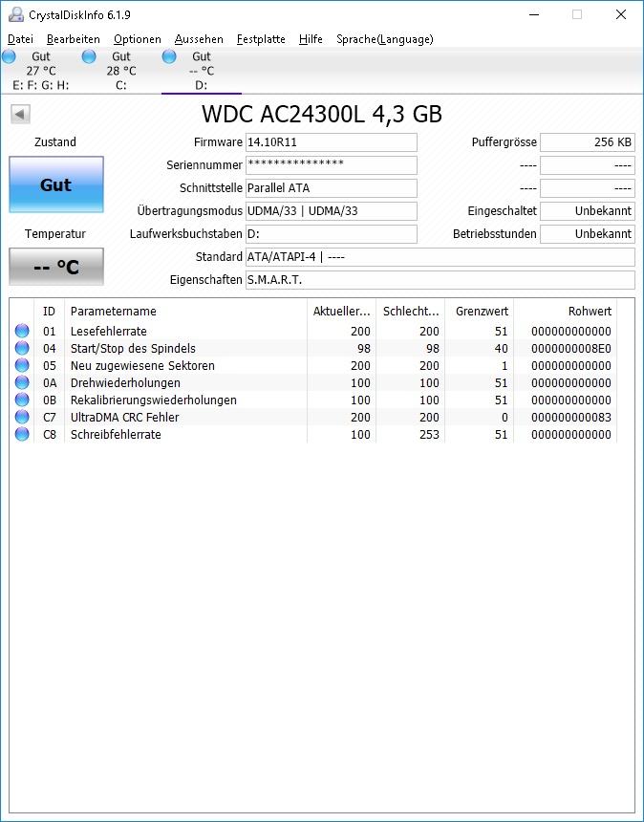Click worst value 253 of Schreibfehlerrate

429,435
